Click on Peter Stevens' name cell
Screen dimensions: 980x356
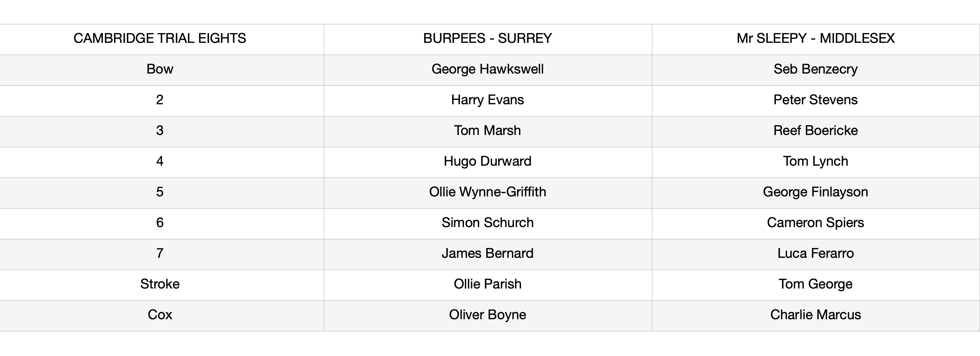coord(815,100)
